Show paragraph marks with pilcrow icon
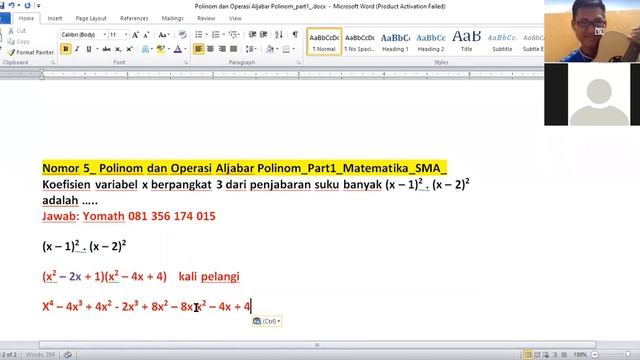 point(295,35)
